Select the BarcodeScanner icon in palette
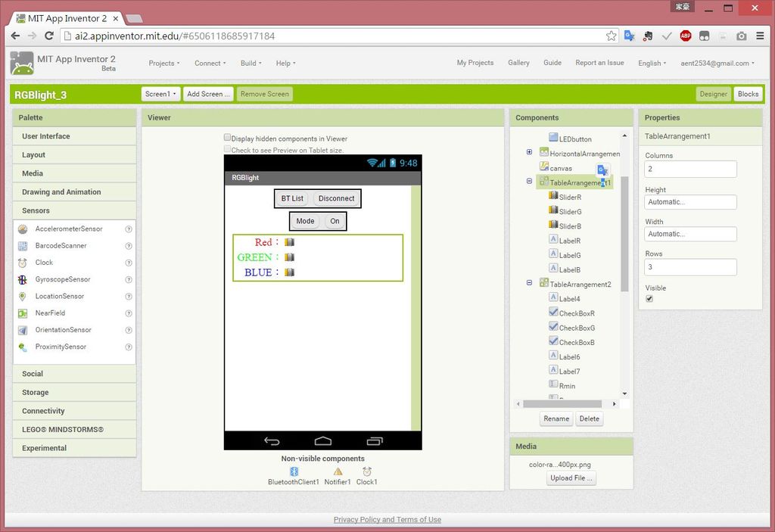Image resolution: width=775 pixels, height=532 pixels. click(23, 246)
